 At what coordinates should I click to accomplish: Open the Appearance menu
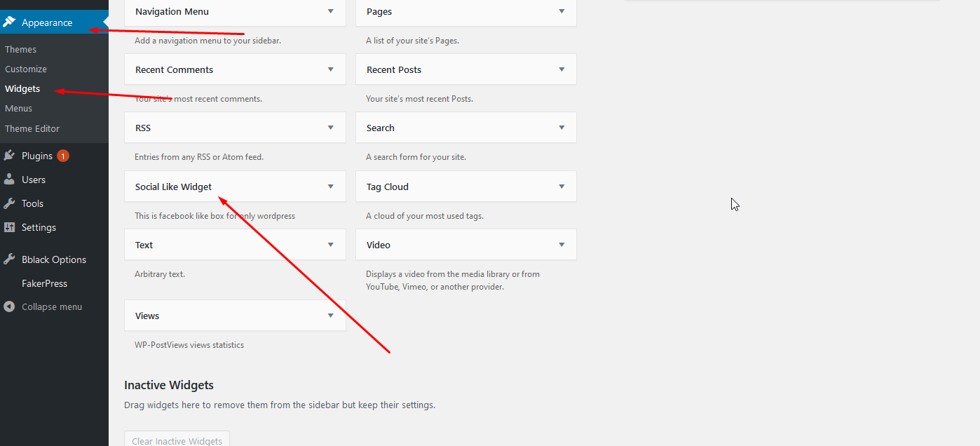pos(54,22)
